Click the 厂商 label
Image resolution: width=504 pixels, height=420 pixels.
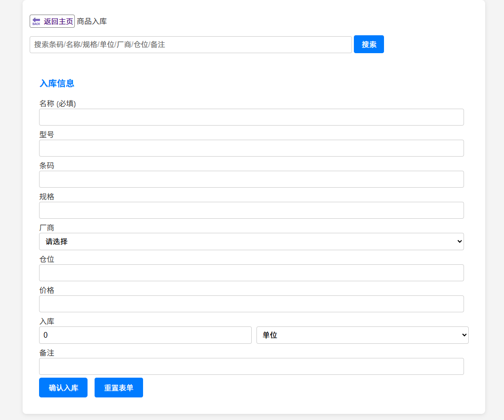(x=47, y=228)
